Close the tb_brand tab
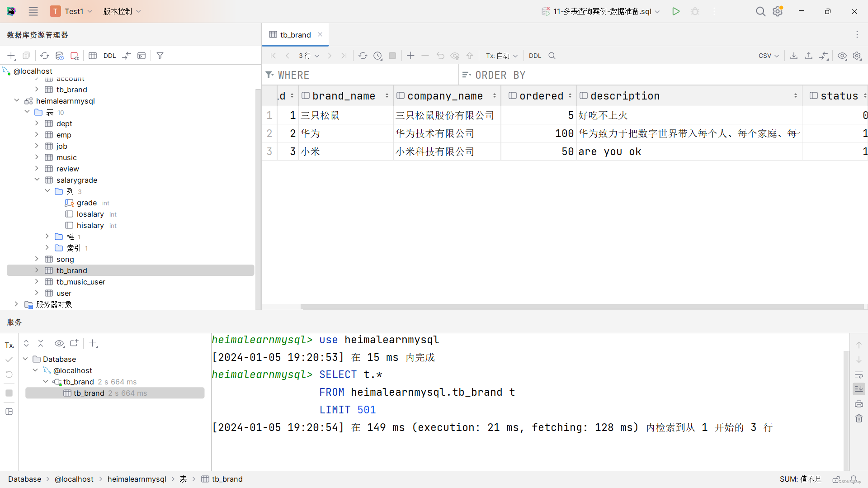This screenshot has width=868, height=488. 320,34
